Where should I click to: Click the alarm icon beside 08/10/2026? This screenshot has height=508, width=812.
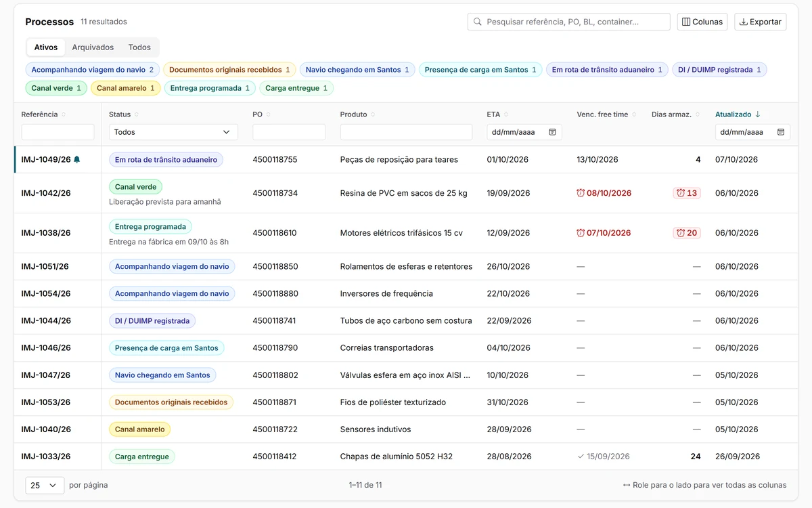click(x=581, y=193)
